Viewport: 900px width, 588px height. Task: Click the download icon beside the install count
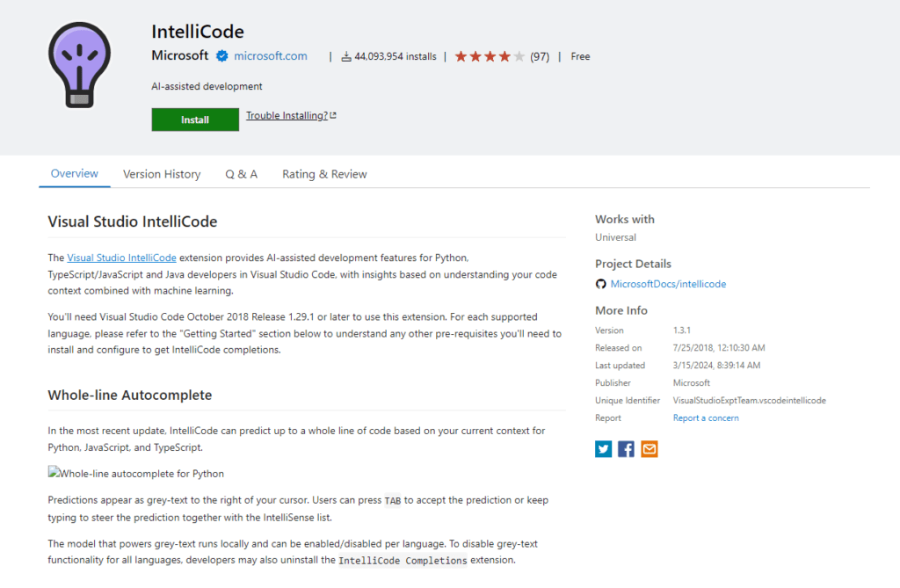[x=346, y=57]
